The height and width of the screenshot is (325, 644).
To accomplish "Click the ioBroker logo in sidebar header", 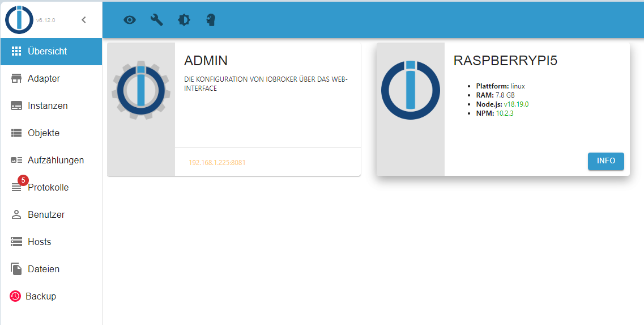I will click(19, 20).
